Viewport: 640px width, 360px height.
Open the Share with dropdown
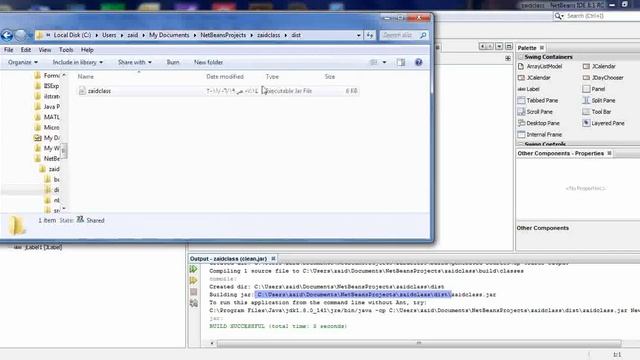pyautogui.click(x=135, y=62)
